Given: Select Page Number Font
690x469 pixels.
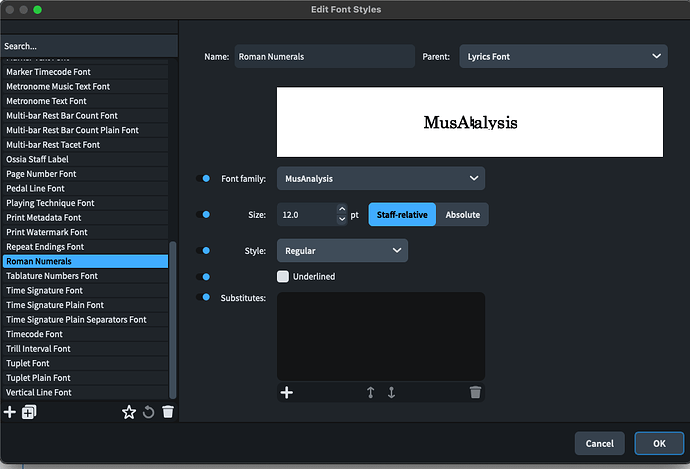Looking at the screenshot, I should [85, 174].
